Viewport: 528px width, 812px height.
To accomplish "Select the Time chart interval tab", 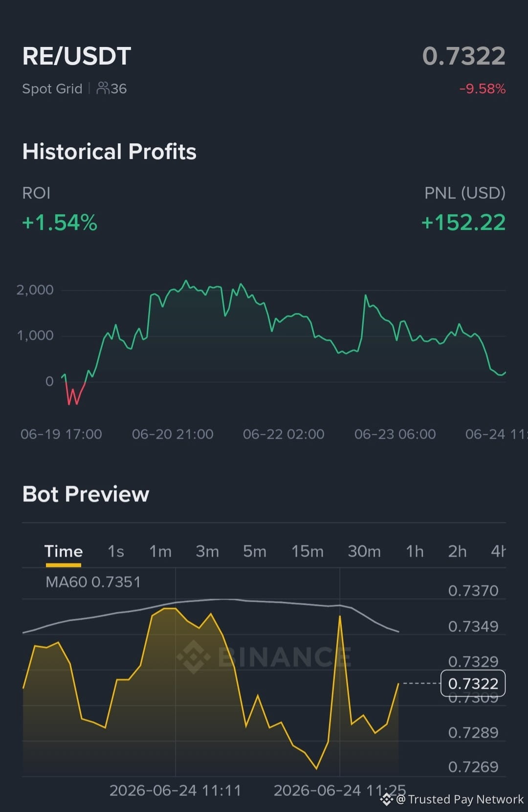I will click(x=64, y=551).
